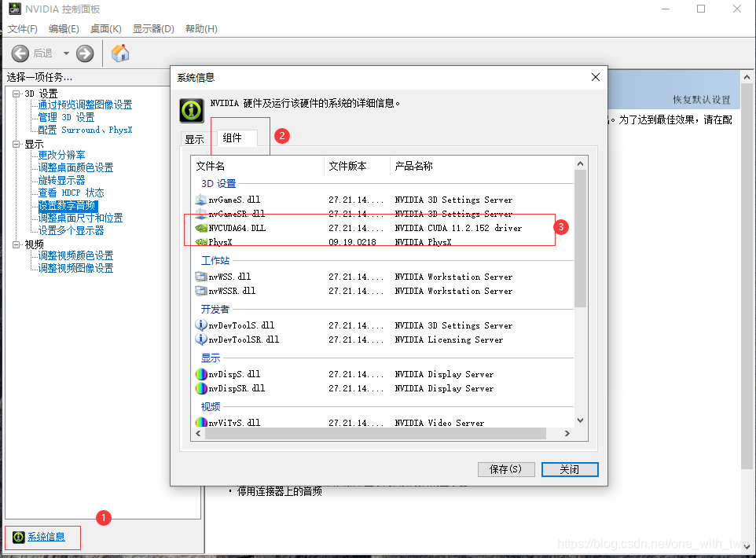
Task: Click the Back arrow button in toolbar
Action: tap(20, 53)
